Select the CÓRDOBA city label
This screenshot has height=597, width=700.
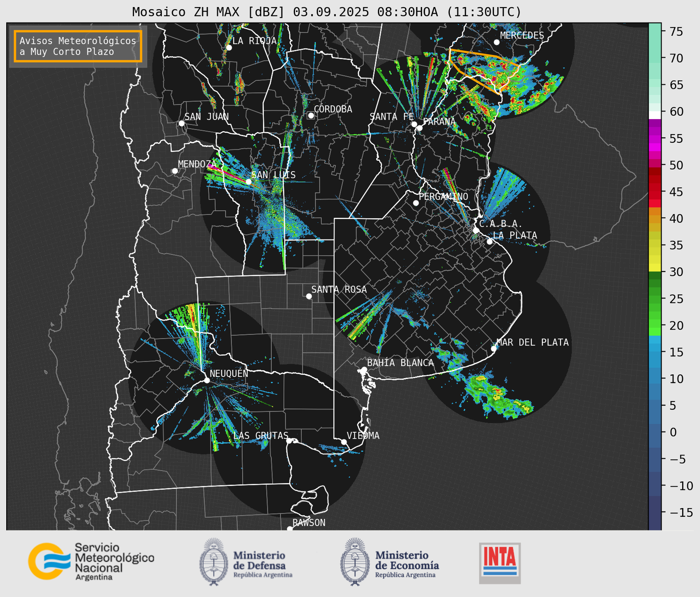(x=333, y=109)
